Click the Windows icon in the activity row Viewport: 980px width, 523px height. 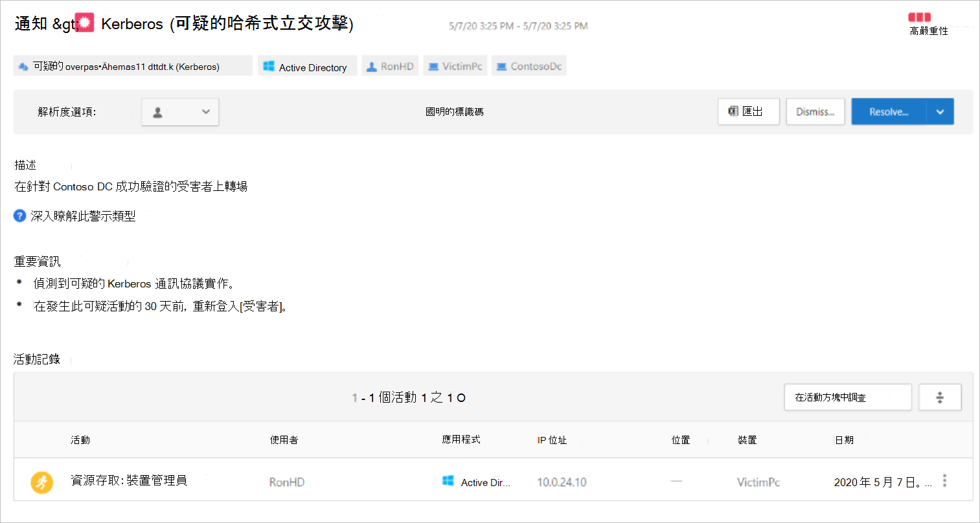(448, 480)
